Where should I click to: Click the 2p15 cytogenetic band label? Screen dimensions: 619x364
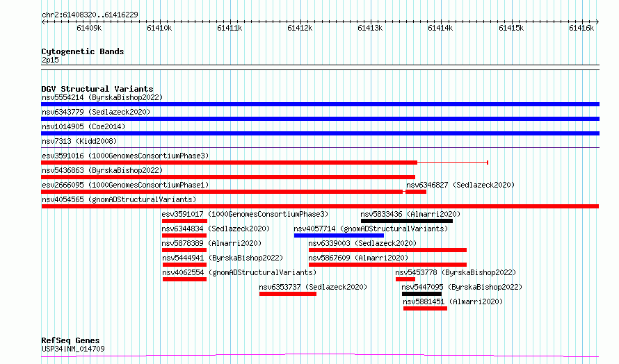pos(50,60)
